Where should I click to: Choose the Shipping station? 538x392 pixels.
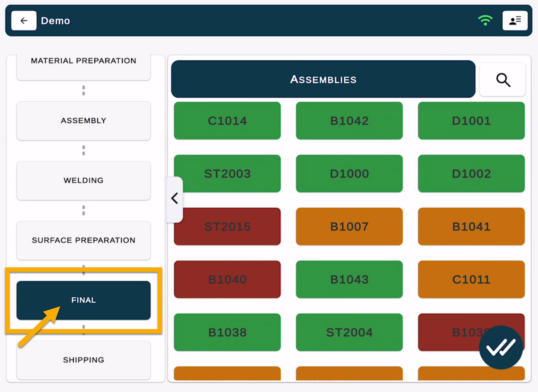(x=83, y=360)
